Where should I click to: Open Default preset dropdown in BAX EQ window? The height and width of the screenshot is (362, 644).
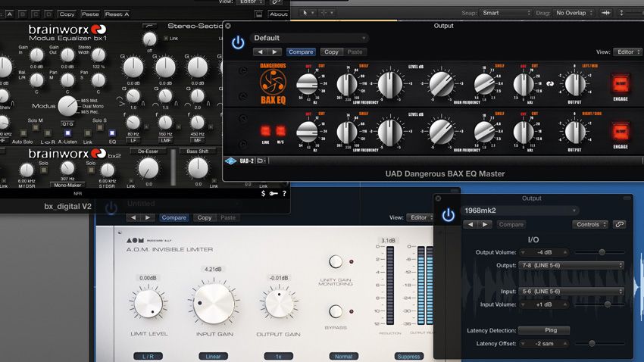pos(309,38)
